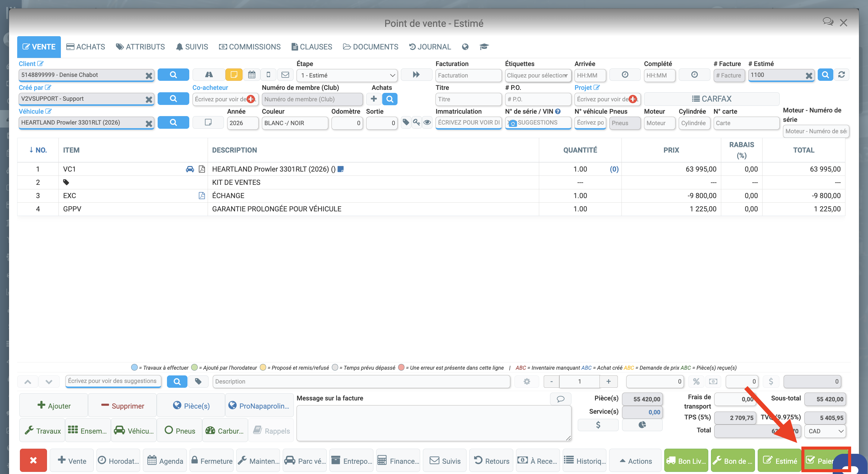Image resolution: width=868 pixels, height=474 pixels.
Task: Toggle the percent discount button
Action: tap(696, 381)
